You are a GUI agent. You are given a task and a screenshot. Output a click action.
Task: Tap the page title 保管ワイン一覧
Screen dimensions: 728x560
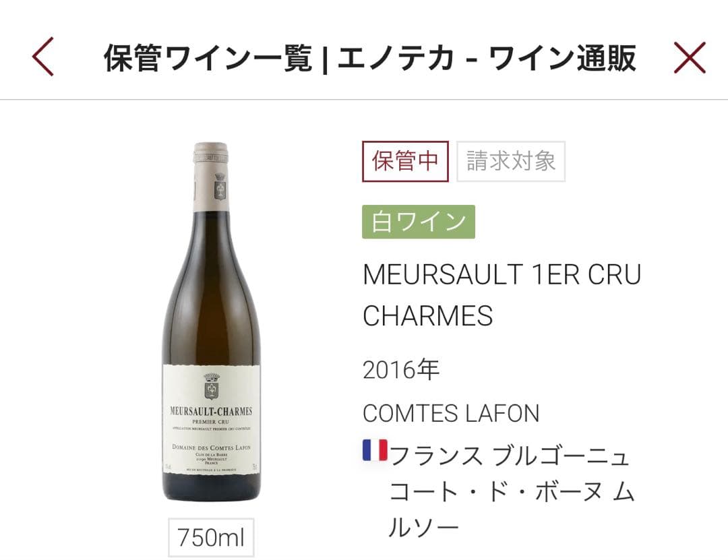(207, 58)
